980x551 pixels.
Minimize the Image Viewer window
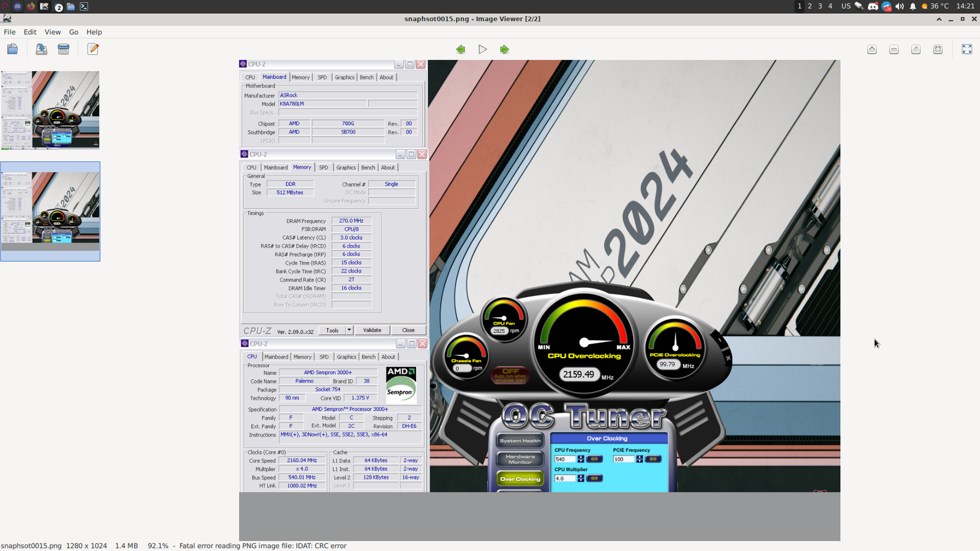(950, 19)
